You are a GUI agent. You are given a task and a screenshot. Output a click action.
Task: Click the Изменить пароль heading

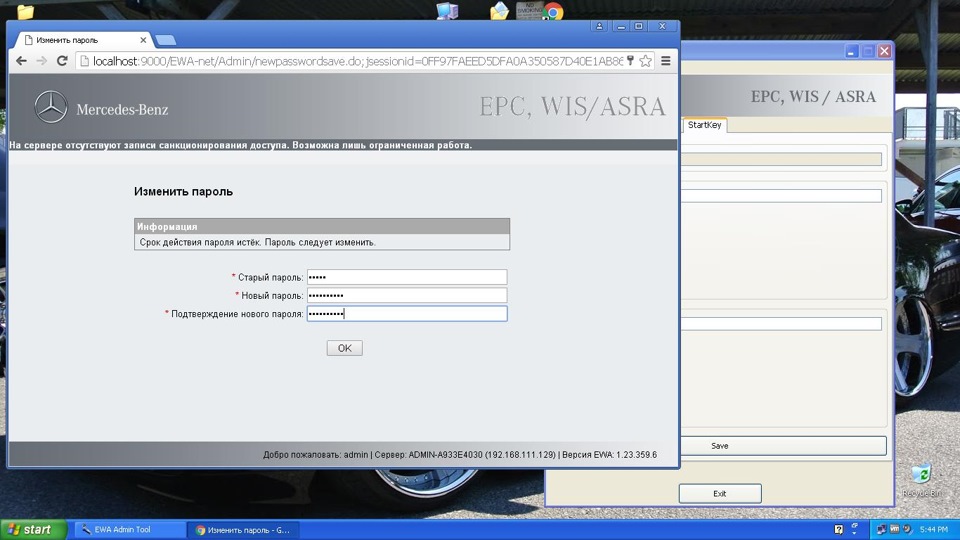(x=183, y=192)
